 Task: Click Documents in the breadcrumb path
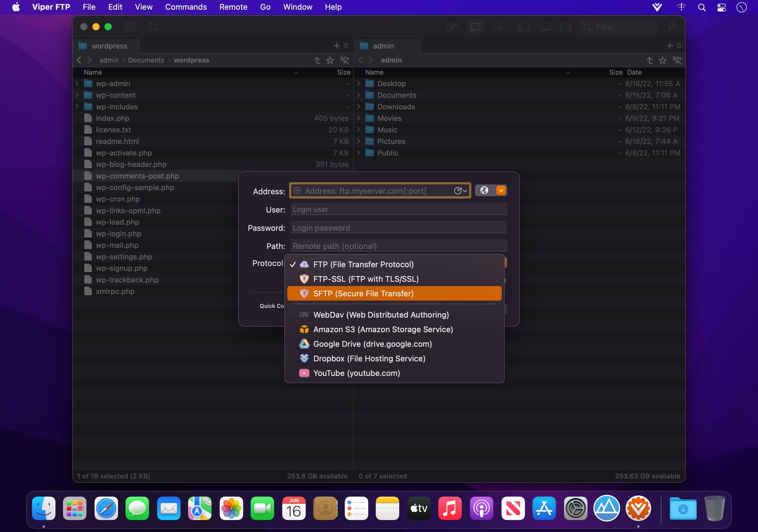[146, 60]
